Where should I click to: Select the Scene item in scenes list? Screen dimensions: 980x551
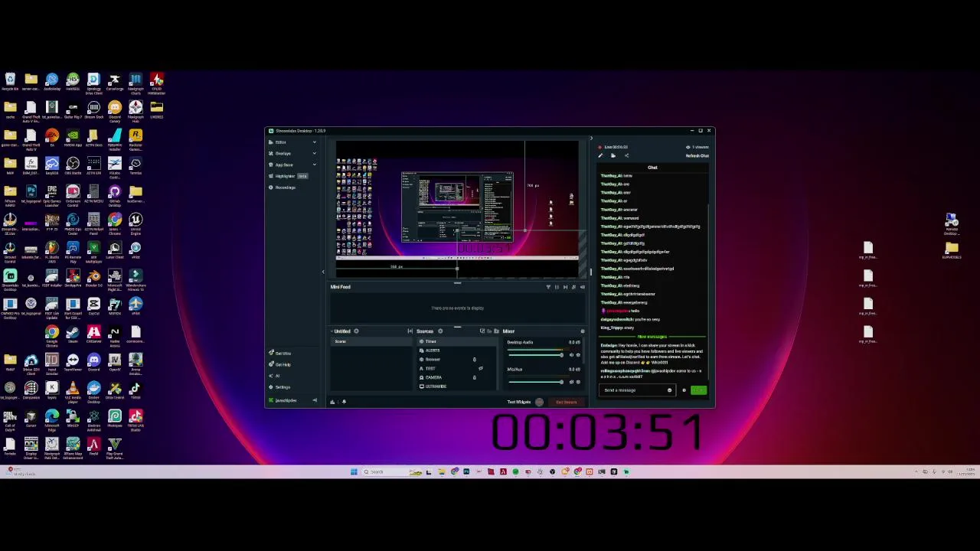pyautogui.click(x=371, y=341)
